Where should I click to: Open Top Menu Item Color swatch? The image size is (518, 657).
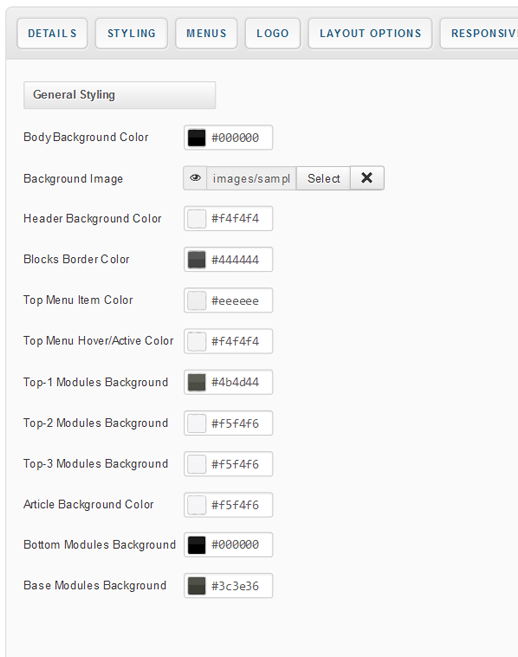pos(197,300)
